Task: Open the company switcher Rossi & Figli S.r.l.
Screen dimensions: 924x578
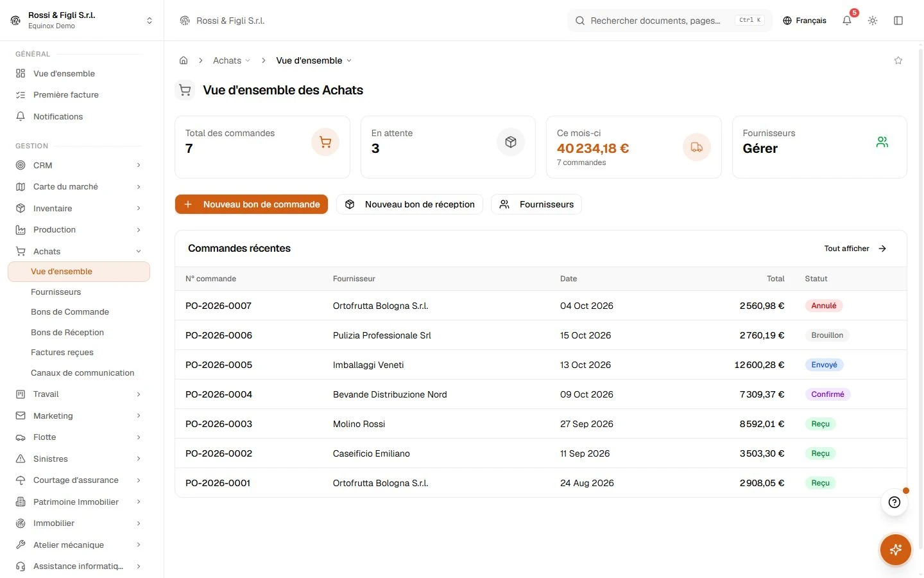Action: tap(82, 21)
